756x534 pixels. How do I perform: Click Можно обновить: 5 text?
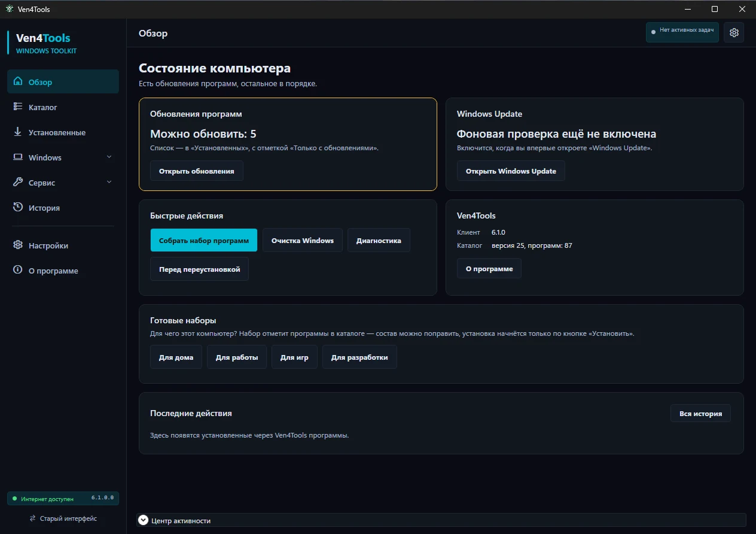203,133
